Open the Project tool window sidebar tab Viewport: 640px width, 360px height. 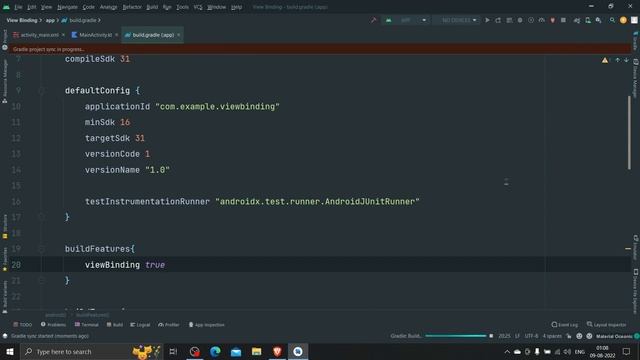(5, 40)
